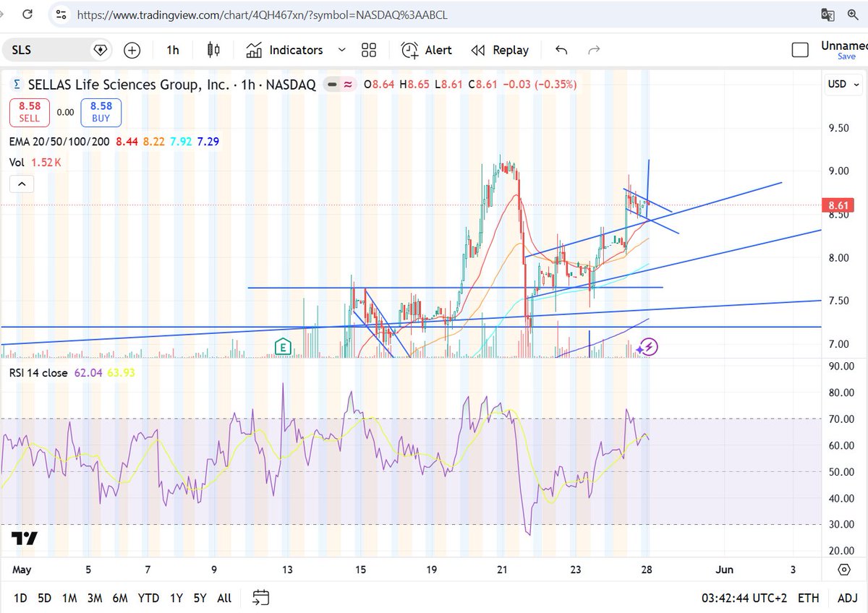The width and height of the screenshot is (868, 613).
Task: Open the USD currency dropdown
Action: (843, 84)
